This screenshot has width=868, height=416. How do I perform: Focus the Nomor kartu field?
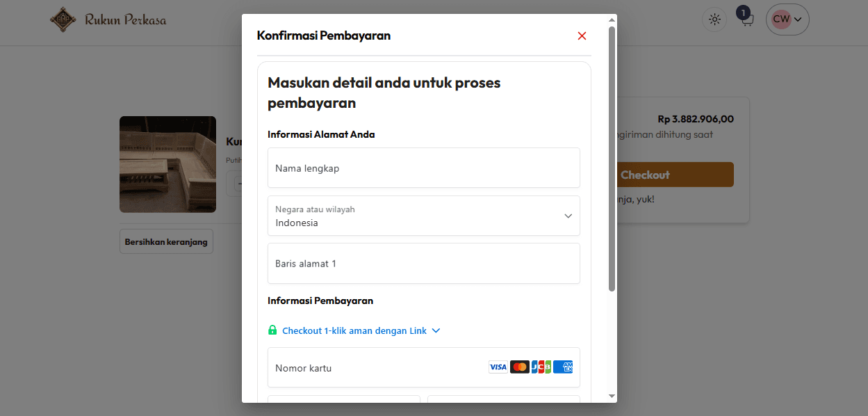[424, 367]
